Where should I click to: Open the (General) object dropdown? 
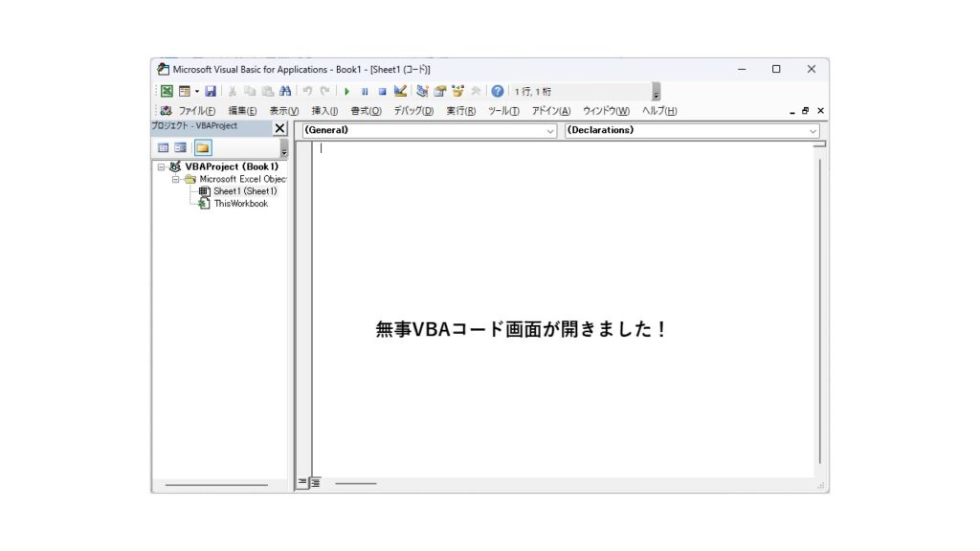(550, 131)
